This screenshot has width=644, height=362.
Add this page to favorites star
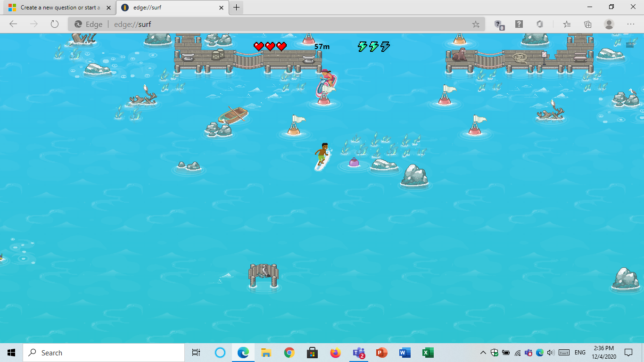(476, 24)
